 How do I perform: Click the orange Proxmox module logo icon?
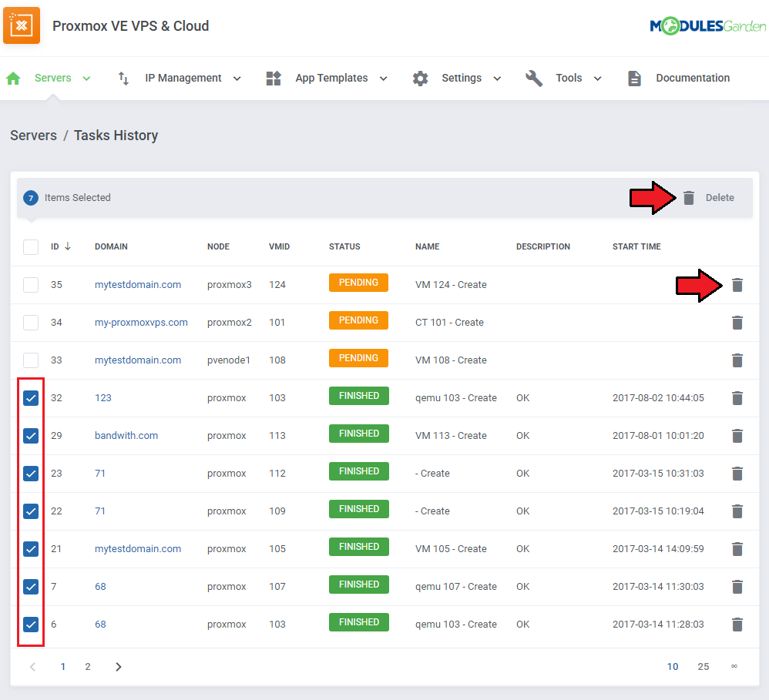22,25
